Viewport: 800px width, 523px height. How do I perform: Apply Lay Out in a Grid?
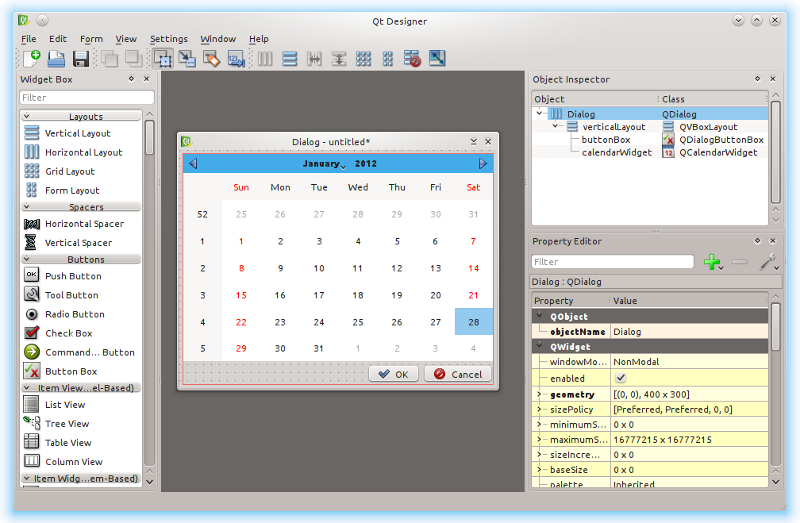pyautogui.click(x=363, y=59)
